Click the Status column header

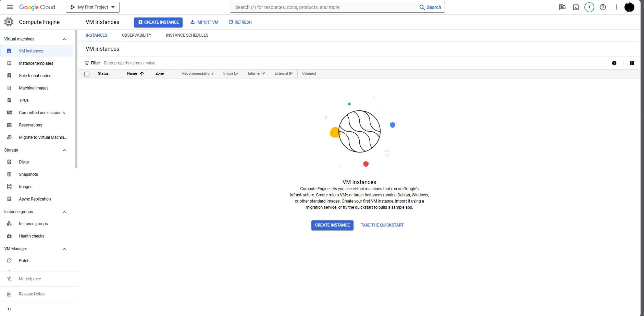click(103, 74)
